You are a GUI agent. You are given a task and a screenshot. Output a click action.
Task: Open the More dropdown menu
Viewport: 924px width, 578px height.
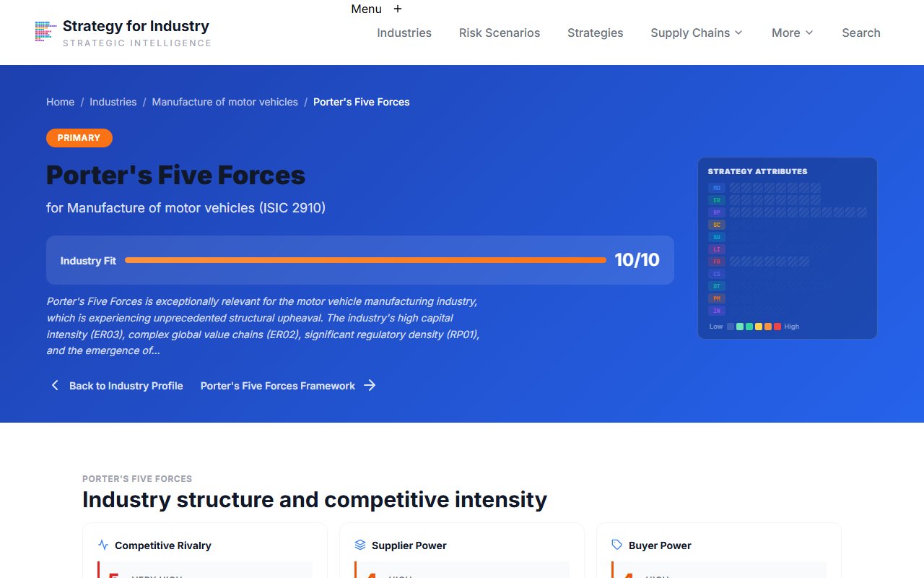[792, 33]
